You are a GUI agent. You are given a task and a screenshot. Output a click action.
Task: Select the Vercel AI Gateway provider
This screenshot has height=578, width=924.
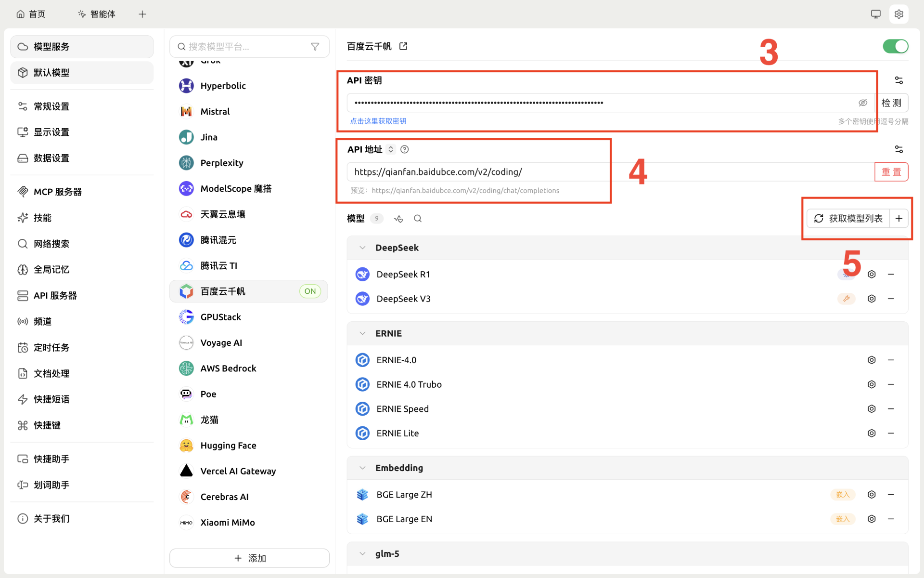click(x=249, y=471)
